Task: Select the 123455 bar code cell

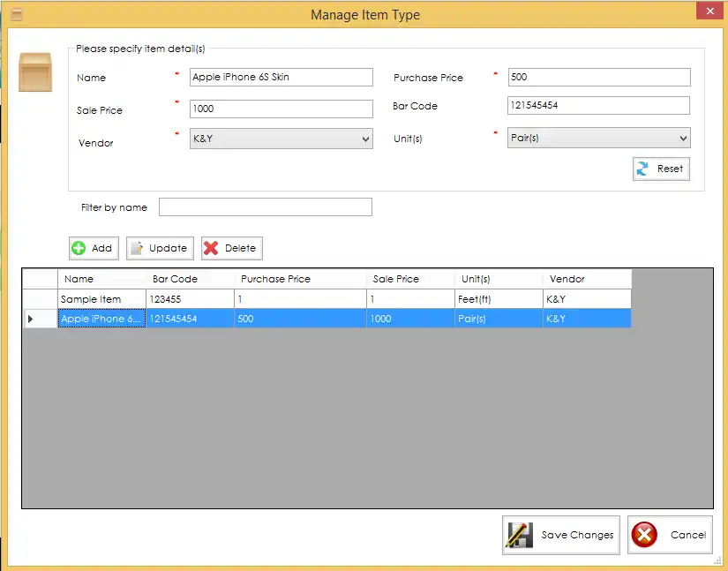Action: [190, 299]
